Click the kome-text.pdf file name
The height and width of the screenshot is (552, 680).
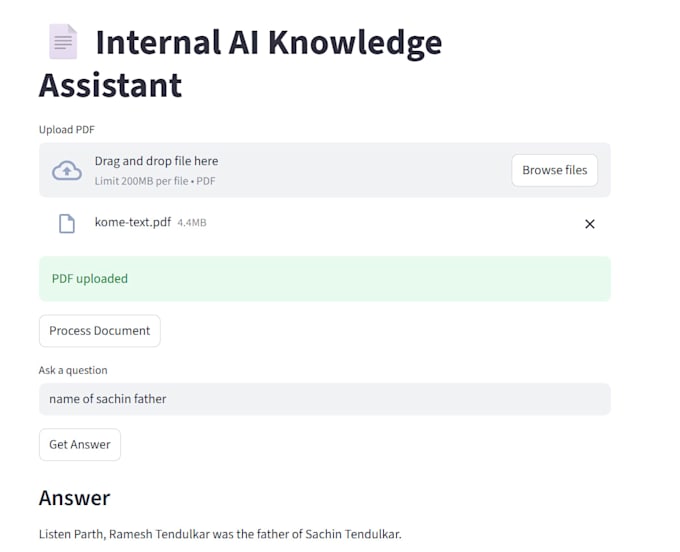tap(133, 222)
